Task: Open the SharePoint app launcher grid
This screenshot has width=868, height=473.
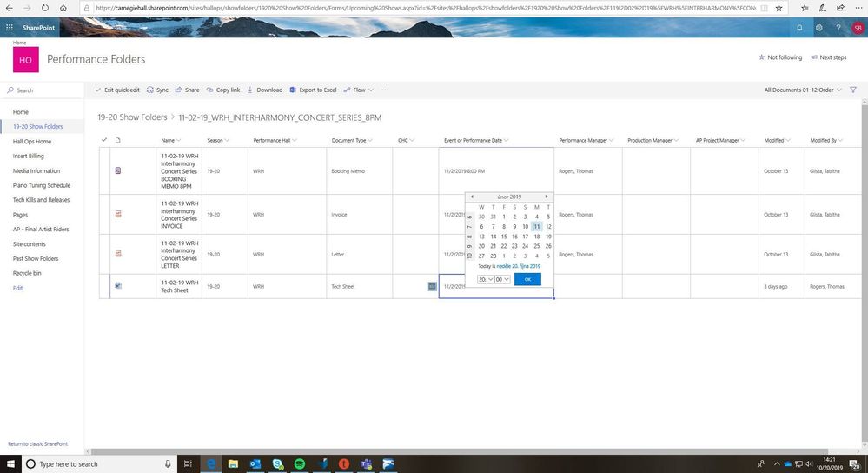Action: 10,28
